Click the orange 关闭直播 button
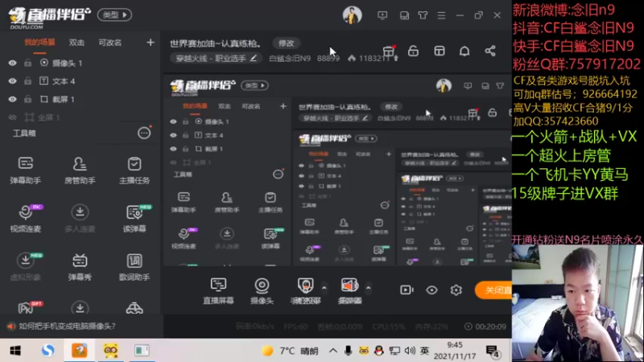The height and width of the screenshot is (362, 644). click(x=493, y=290)
